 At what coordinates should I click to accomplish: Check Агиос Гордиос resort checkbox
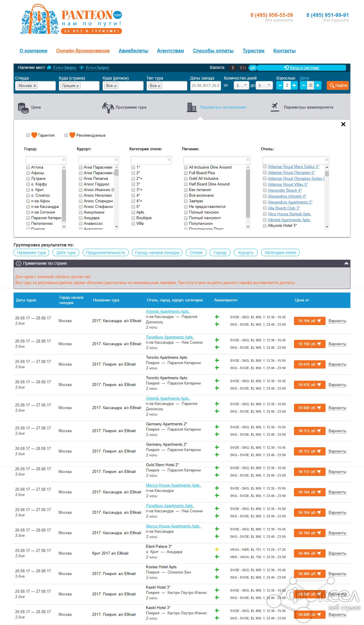81,184
